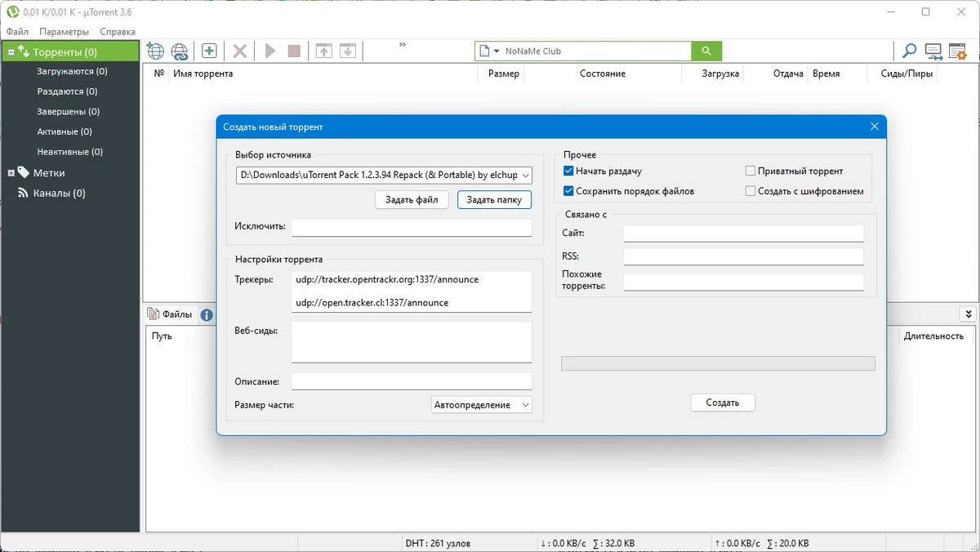Open the Размер части Автоопределение dropdown

click(482, 405)
